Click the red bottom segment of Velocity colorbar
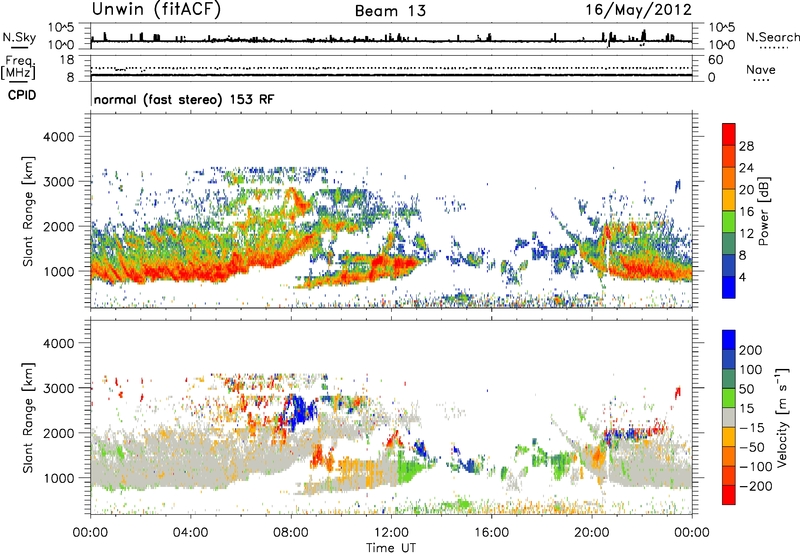The height and width of the screenshot is (554, 800). (x=729, y=495)
